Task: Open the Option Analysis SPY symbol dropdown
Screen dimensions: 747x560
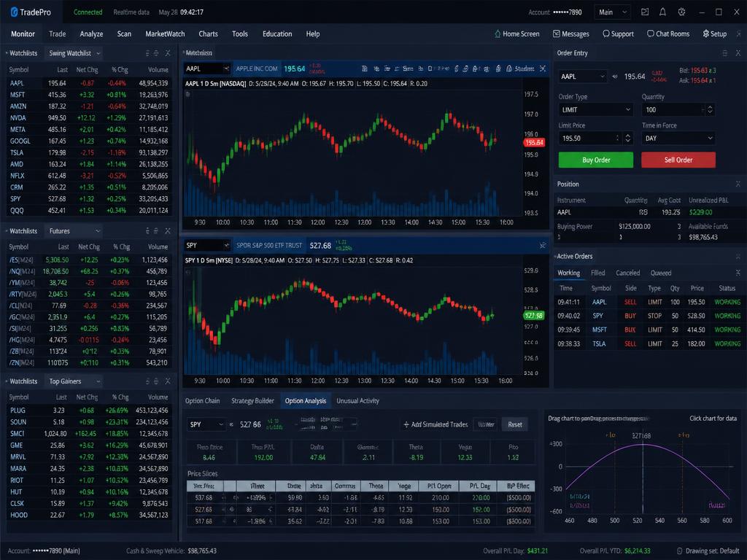Action: [206, 424]
